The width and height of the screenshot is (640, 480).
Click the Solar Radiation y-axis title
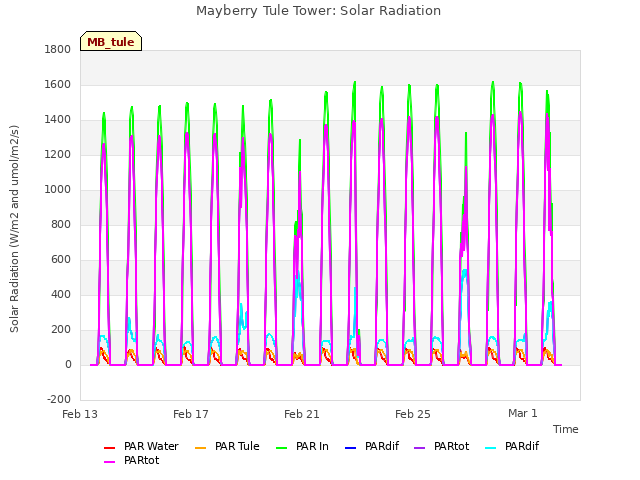tap(14, 229)
